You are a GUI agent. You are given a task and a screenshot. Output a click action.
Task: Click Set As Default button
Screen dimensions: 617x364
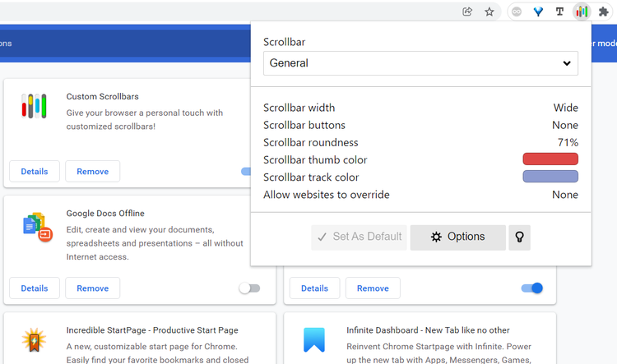point(359,237)
